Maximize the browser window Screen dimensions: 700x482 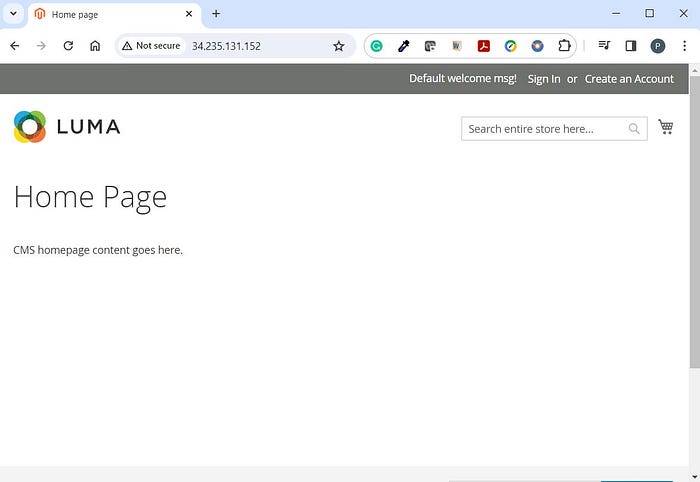tap(650, 13)
